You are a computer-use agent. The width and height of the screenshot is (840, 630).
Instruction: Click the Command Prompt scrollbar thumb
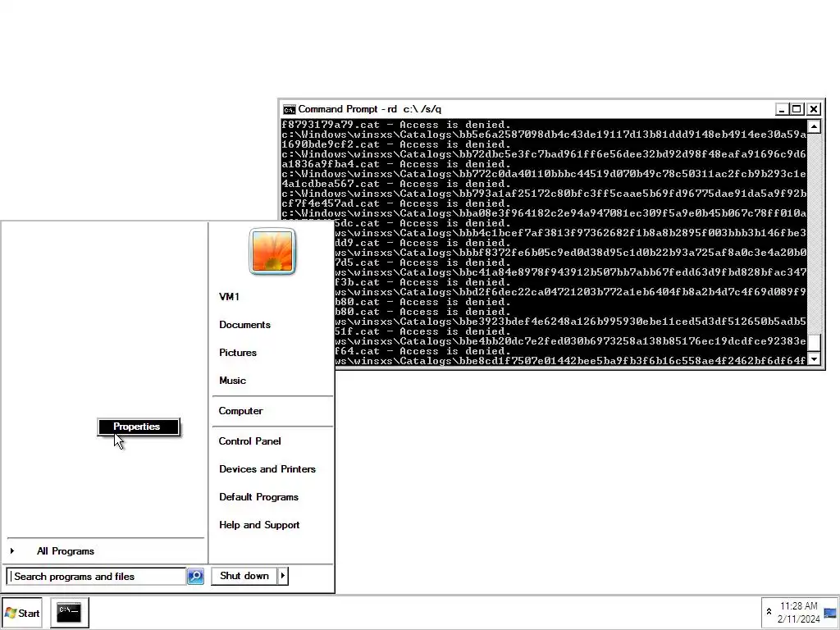(x=814, y=342)
